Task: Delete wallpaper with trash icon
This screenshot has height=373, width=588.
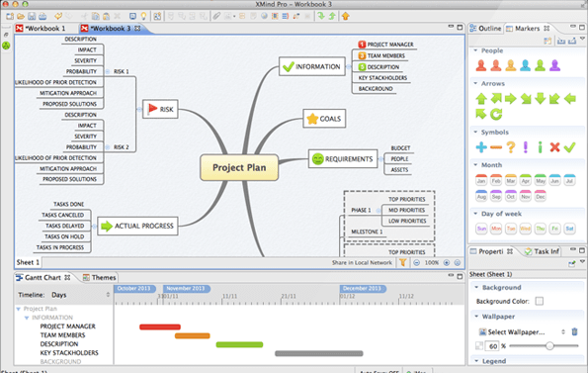Action: coord(574,331)
